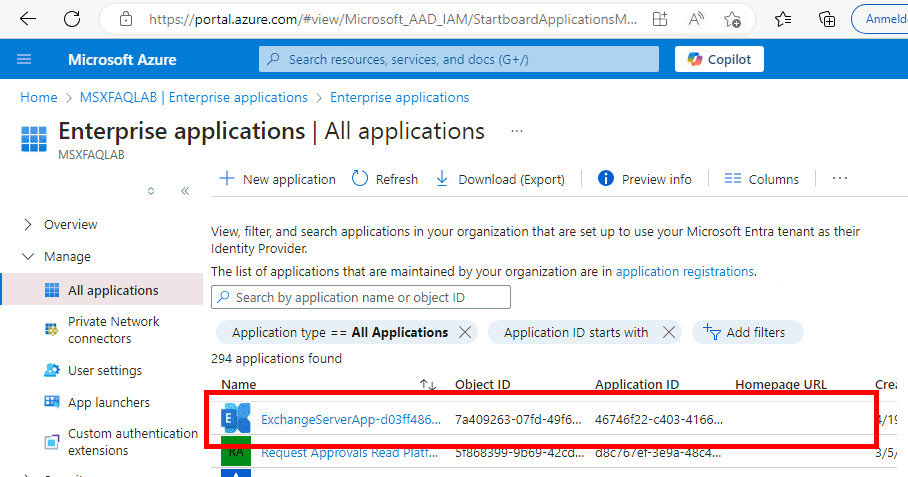Click the browser address bar URL
The width and height of the screenshot is (908, 477).
coord(393,20)
